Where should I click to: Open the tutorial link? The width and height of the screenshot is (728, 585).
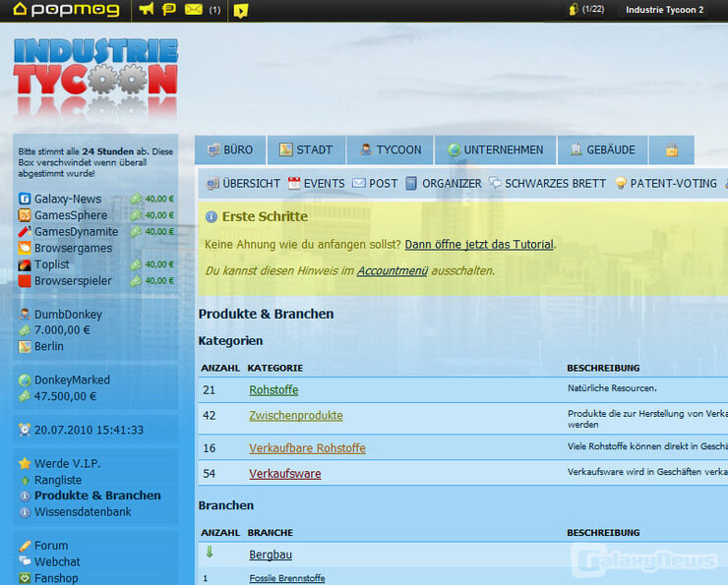pyautogui.click(x=479, y=245)
